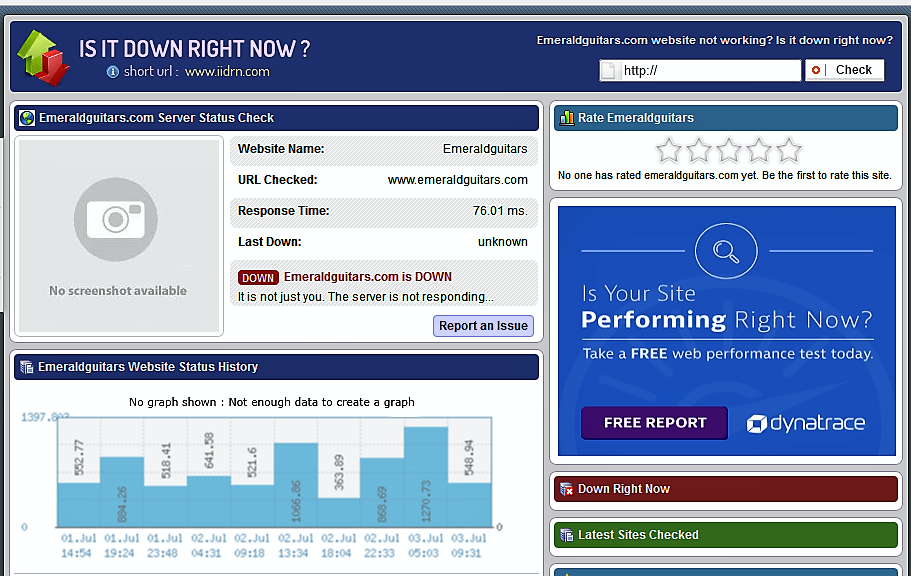Viewport: 911px width, 576px height.
Task: Click the icon in the Down Right Now header
Action: 566,489
